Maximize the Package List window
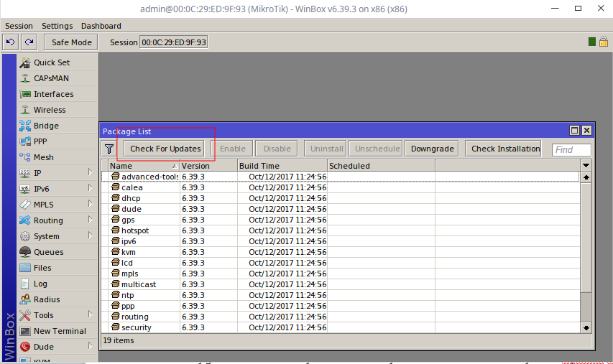The width and height of the screenshot is (613, 364). [x=574, y=131]
